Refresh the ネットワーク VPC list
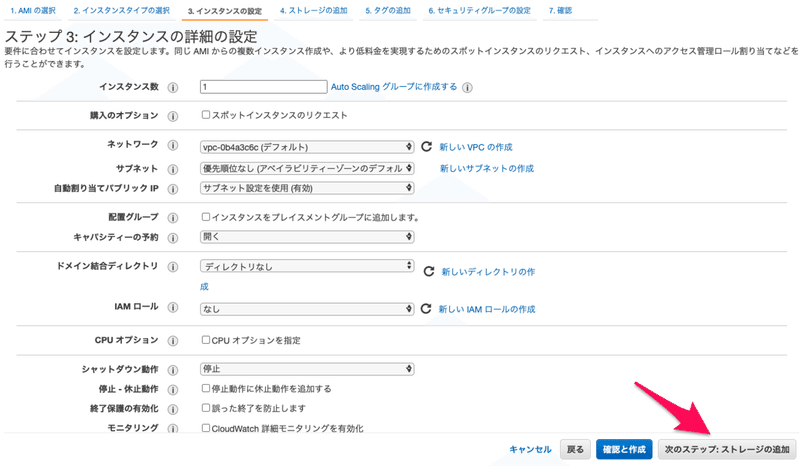Viewport: 800px width, 466px height. click(x=426, y=146)
